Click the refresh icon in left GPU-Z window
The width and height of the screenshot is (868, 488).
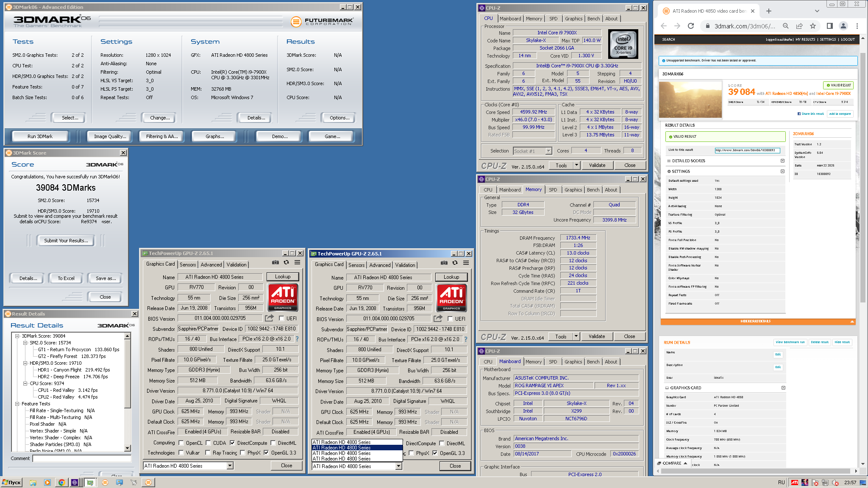(287, 263)
